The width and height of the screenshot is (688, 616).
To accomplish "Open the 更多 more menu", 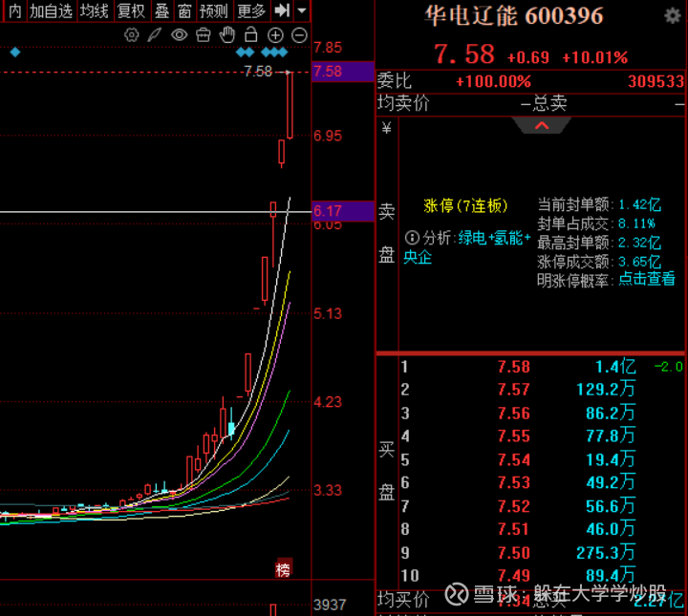I will coord(251,11).
